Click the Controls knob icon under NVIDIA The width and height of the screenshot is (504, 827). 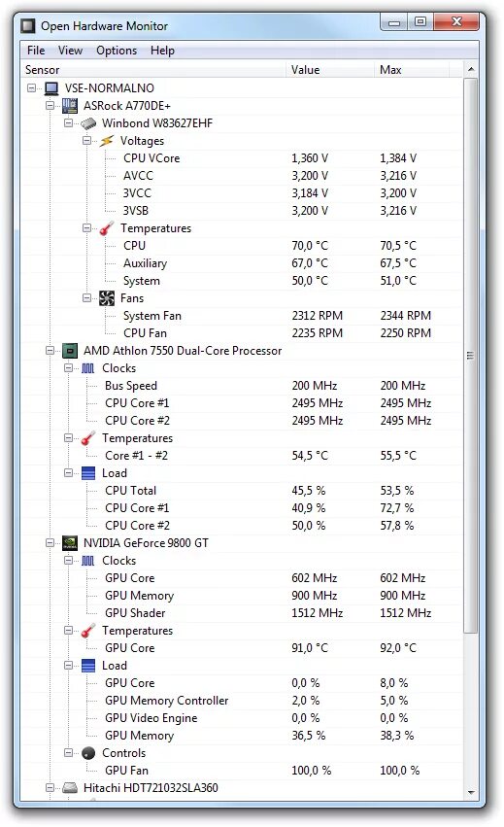(88, 753)
